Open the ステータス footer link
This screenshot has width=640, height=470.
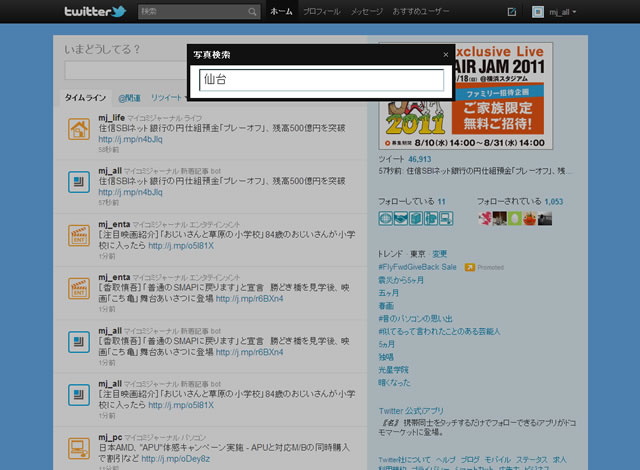[531, 460]
